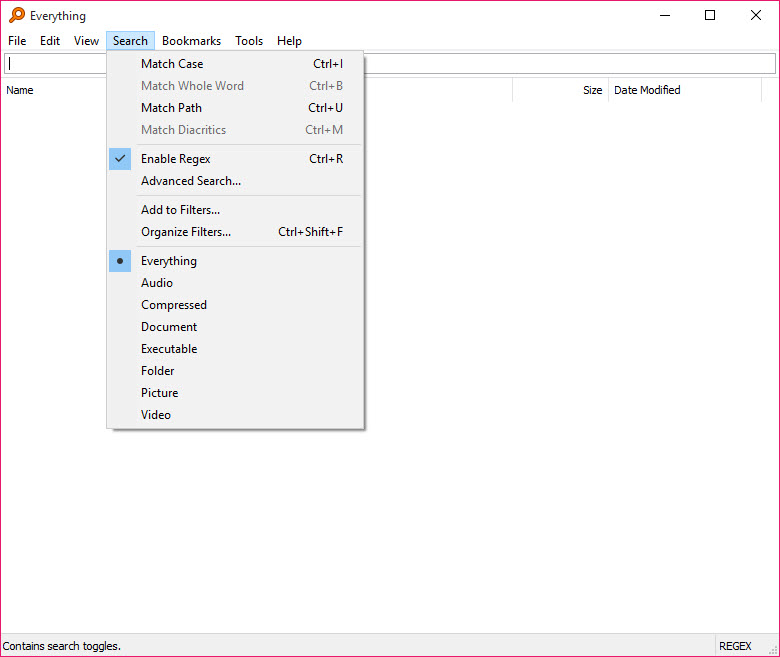Open the File menu
Viewport: 780px width, 657px height.
(17, 41)
